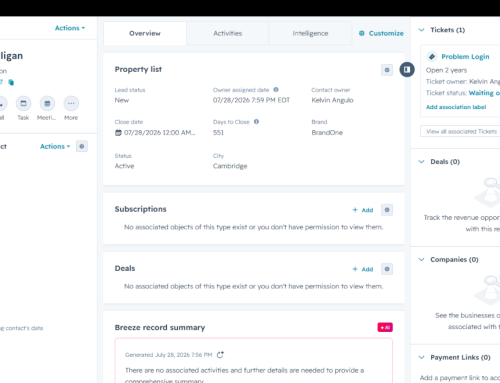Image resolution: width=500 pixels, height=383 pixels.
Task: Click the ticket icon next to Problem Login
Action: pyautogui.click(x=432, y=57)
